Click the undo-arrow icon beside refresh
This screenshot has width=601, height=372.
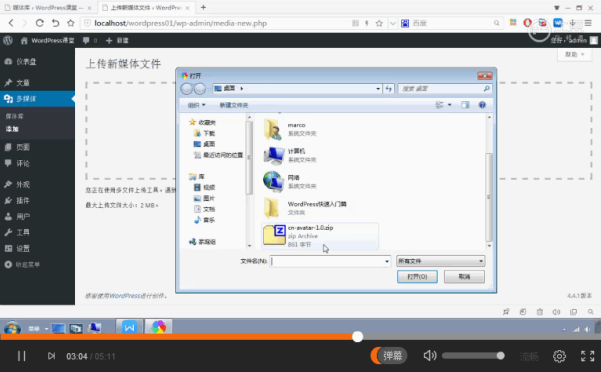[56, 23]
